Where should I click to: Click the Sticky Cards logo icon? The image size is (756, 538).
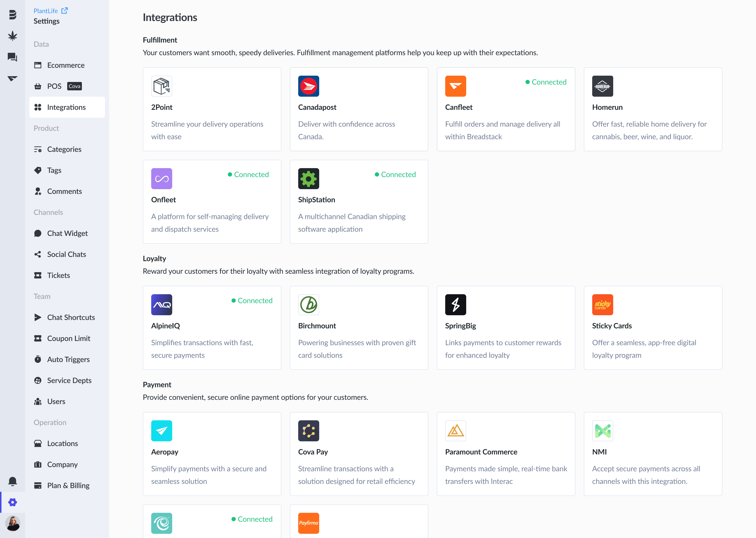pos(602,304)
